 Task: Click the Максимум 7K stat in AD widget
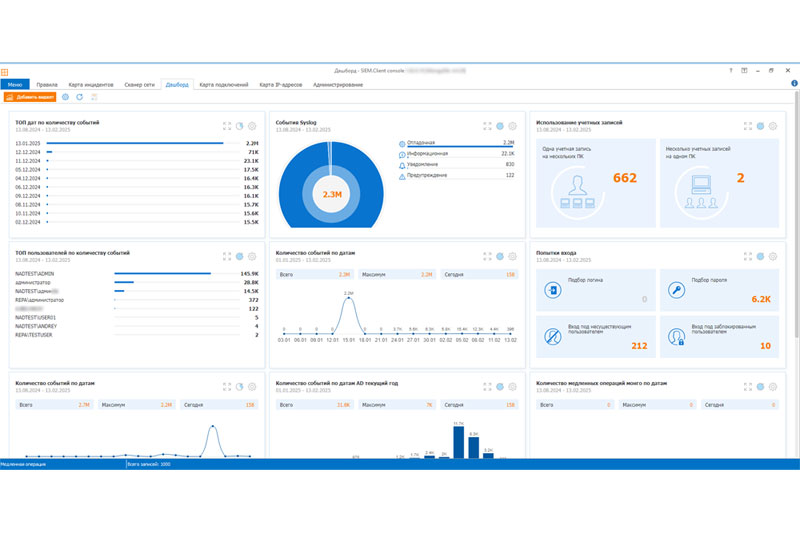coord(397,405)
